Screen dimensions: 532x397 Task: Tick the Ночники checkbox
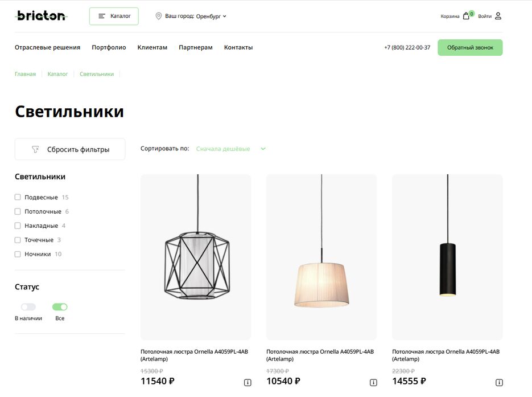(18, 254)
